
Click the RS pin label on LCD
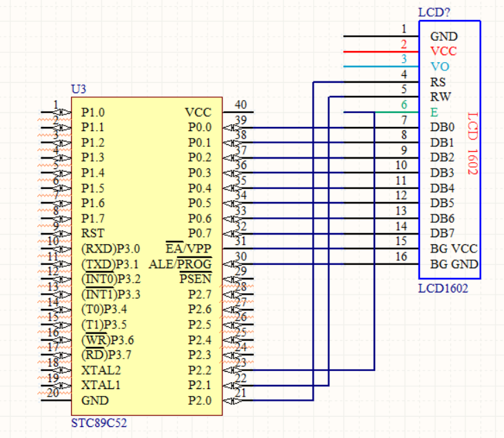click(x=438, y=82)
